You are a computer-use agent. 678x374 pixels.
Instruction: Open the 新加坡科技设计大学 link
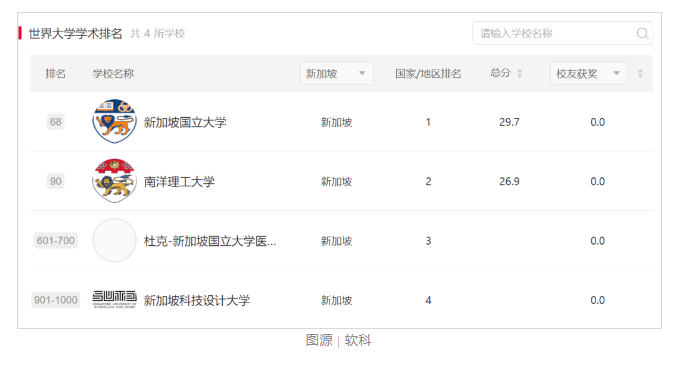(x=197, y=300)
